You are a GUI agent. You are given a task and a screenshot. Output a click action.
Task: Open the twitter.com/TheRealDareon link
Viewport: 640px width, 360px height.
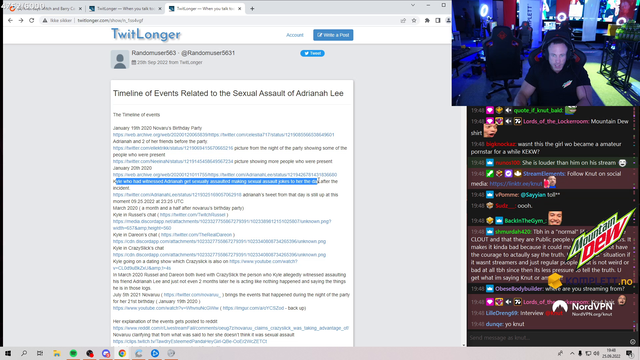pyautogui.click(x=196, y=235)
